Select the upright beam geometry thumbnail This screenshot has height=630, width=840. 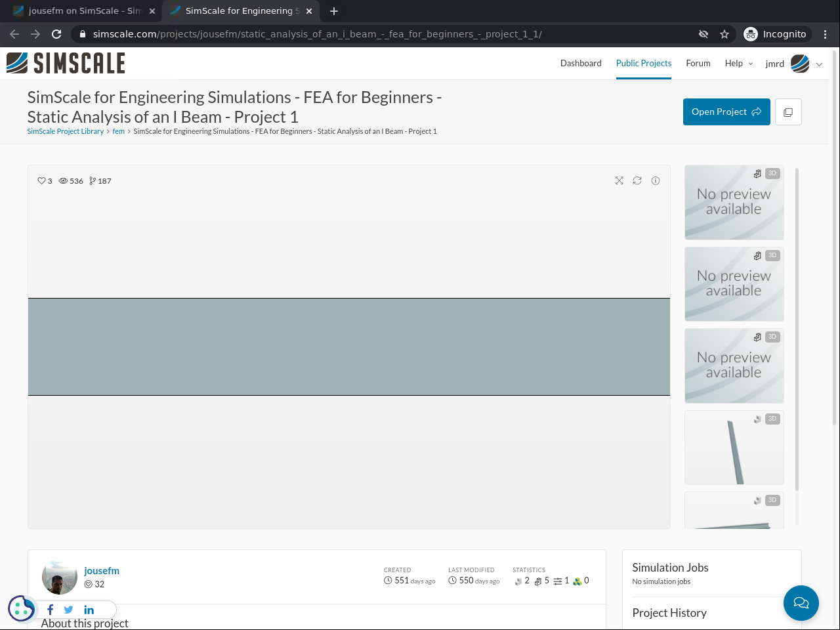pos(734,448)
